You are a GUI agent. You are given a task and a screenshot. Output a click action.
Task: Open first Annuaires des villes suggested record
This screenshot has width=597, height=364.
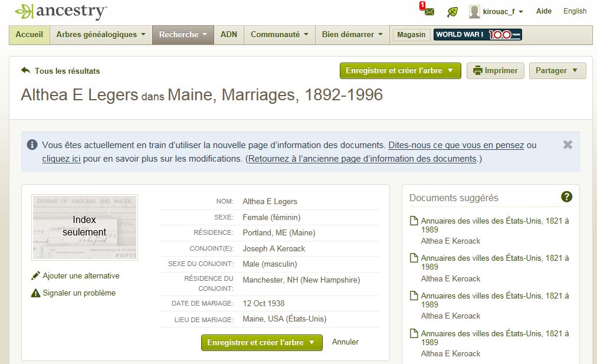click(494, 225)
